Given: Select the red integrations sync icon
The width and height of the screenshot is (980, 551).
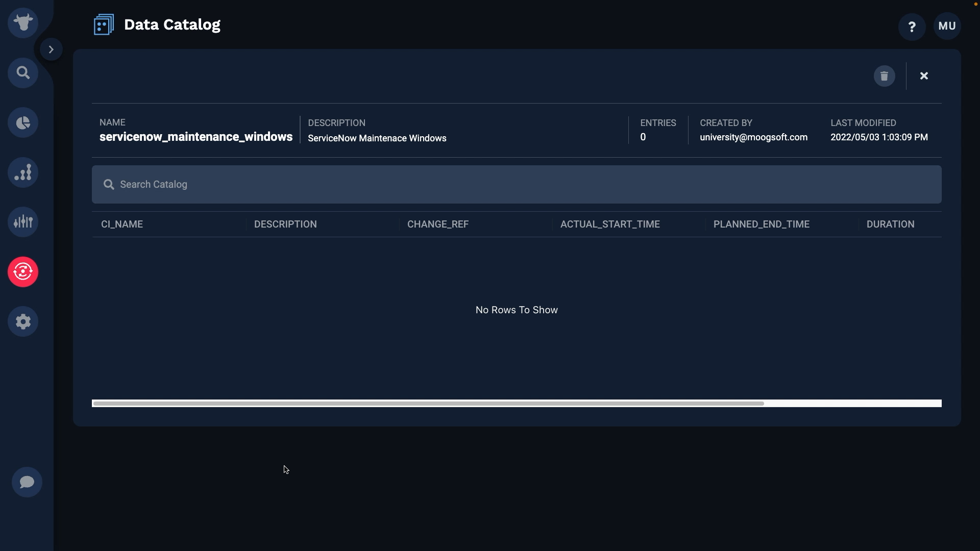Looking at the screenshot, I should [23, 272].
